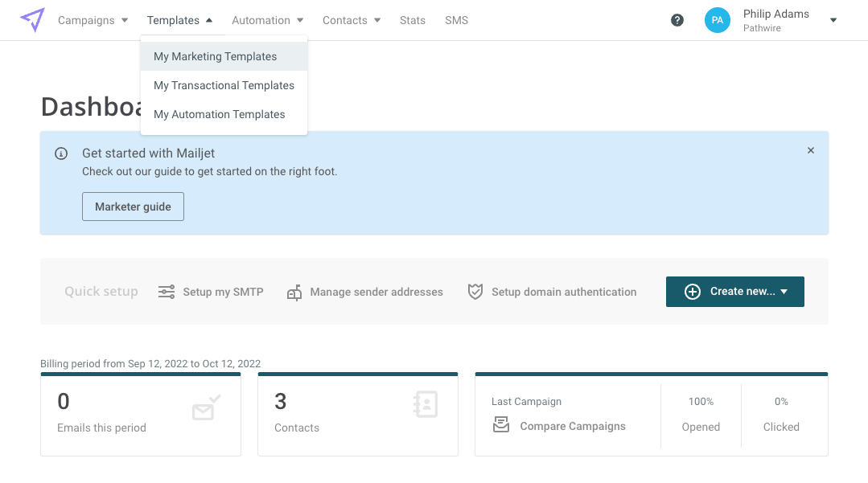
Task: Click the SMTP settings sliders icon
Action: (x=167, y=292)
